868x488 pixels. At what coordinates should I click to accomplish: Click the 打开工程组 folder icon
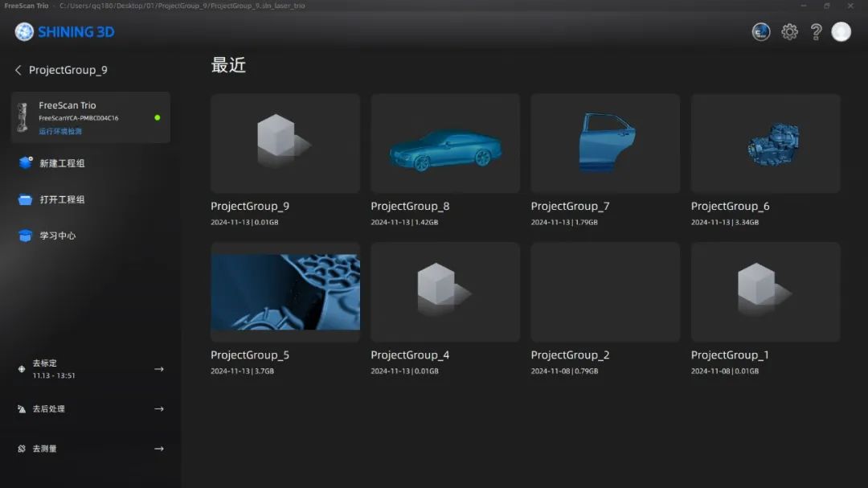[26, 199]
